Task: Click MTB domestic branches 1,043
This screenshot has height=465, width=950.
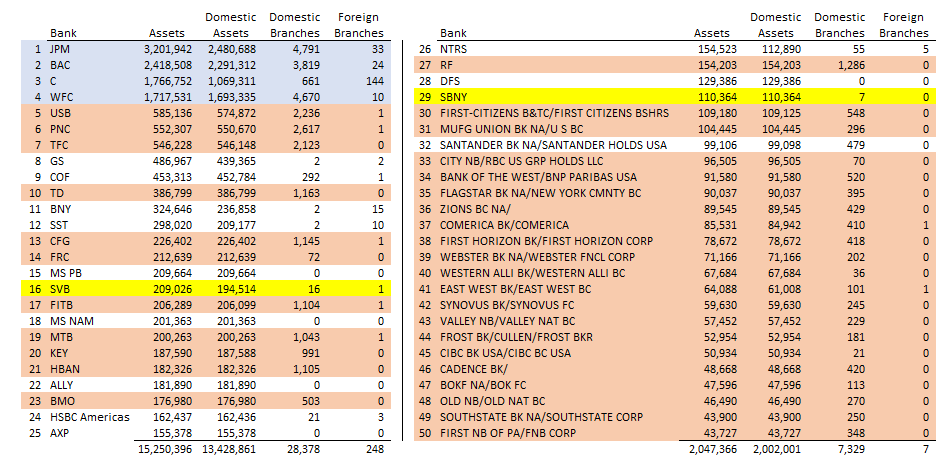Action: click(305, 336)
